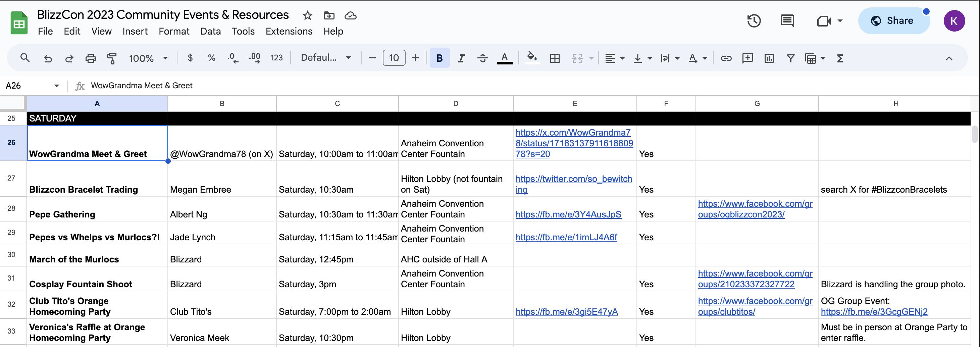Print the spreadsheet
The height and width of the screenshot is (347, 980).
(91, 58)
